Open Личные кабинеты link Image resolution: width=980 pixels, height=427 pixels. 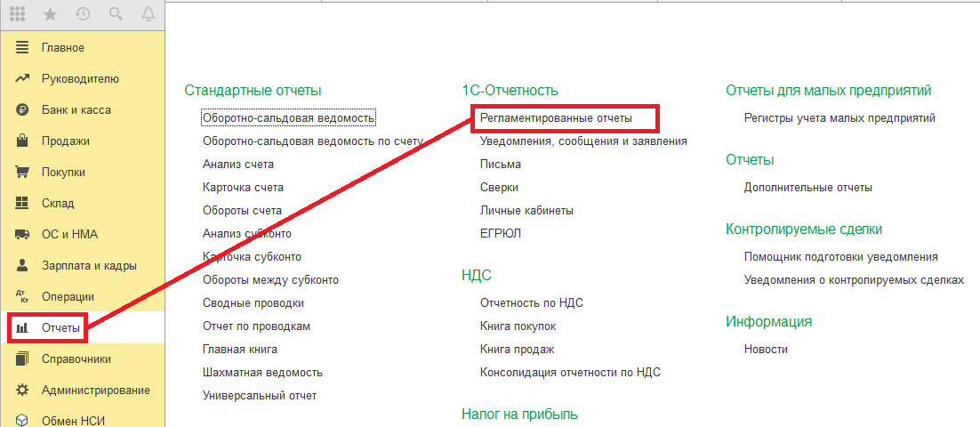pyautogui.click(x=526, y=211)
